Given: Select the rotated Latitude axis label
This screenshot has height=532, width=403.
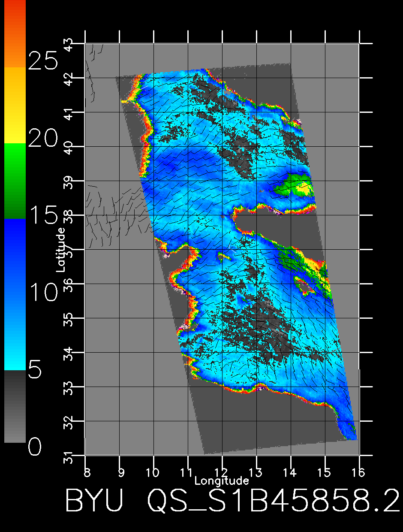Looking at the screenshot, I should coord(61,249).
